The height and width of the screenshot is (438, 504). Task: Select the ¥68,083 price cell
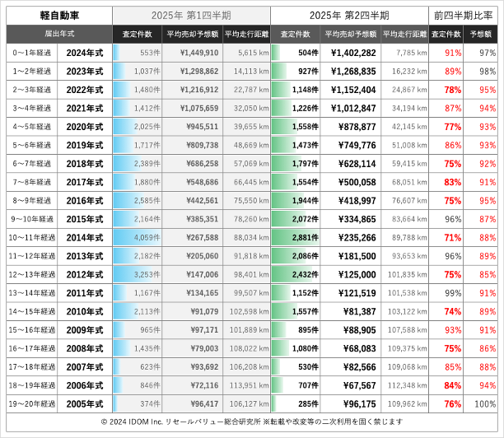pyautogui.click(x=351, y=348)
